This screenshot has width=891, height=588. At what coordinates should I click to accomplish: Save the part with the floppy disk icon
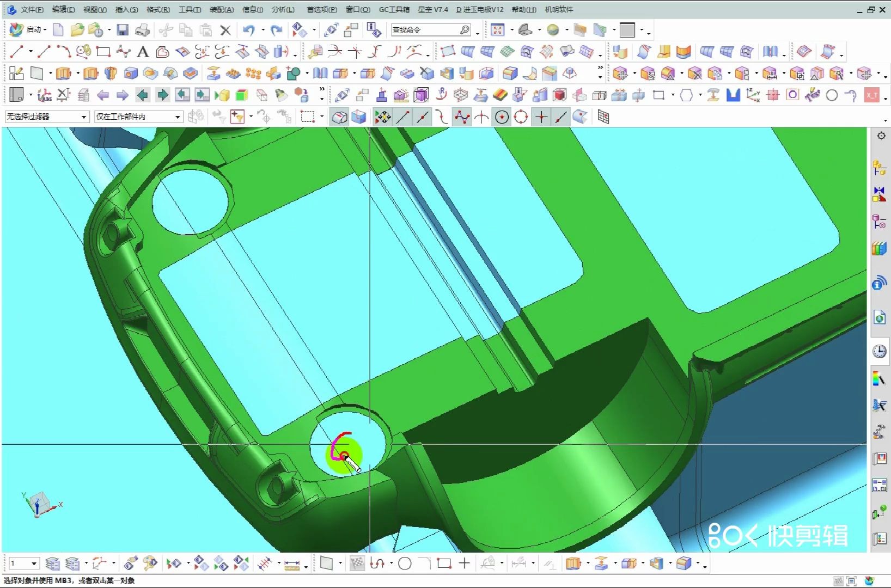[x=123, y=30]
